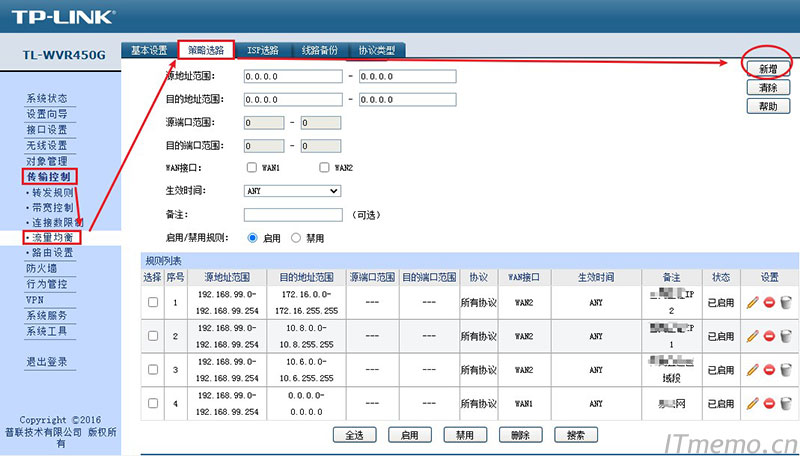800x456 pixels.
Task: Open 对象管理 in the sidebar
Action: click(47, 161)
